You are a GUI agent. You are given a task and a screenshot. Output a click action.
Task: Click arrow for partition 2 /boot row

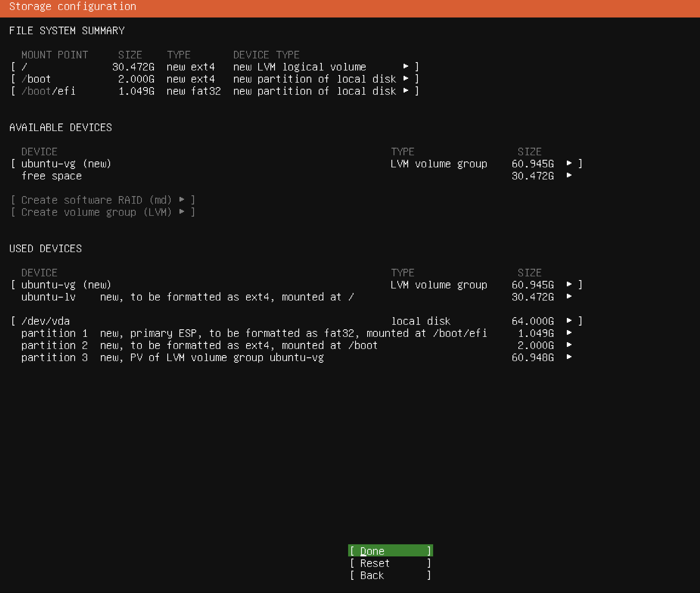click(569, 345)
